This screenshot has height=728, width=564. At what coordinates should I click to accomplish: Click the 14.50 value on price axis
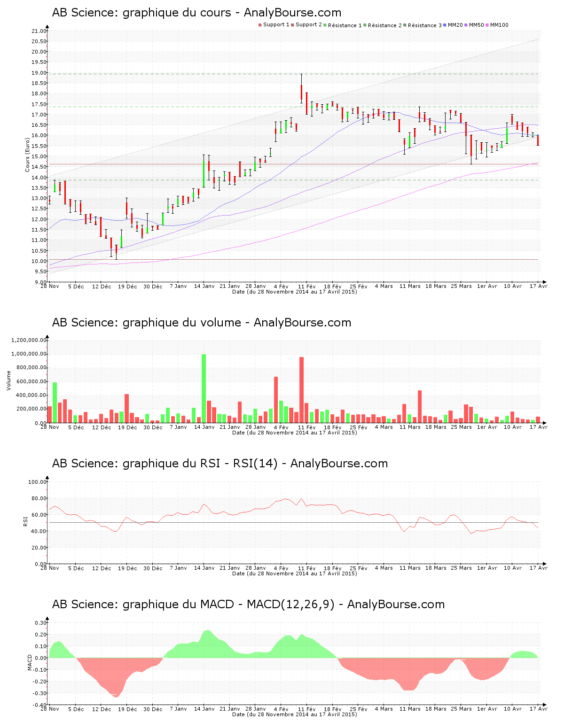39,167
